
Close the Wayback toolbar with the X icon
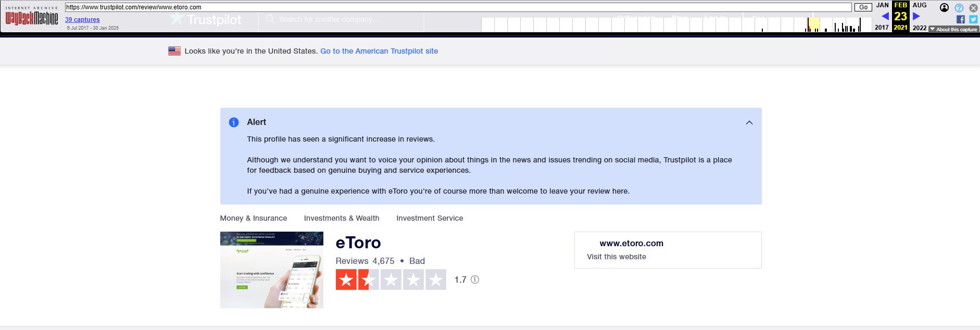(973, 8)
